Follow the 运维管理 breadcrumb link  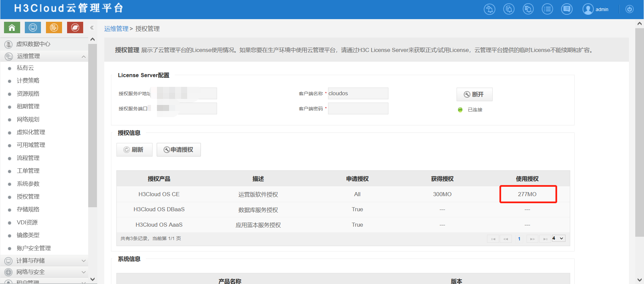pyautogui.click(x=116, y=29)
